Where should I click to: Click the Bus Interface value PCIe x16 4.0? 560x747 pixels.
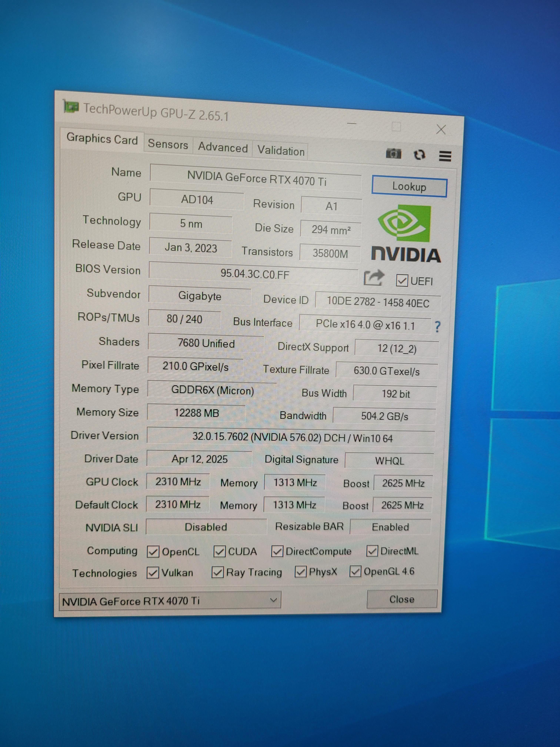(x=365, y=325)
